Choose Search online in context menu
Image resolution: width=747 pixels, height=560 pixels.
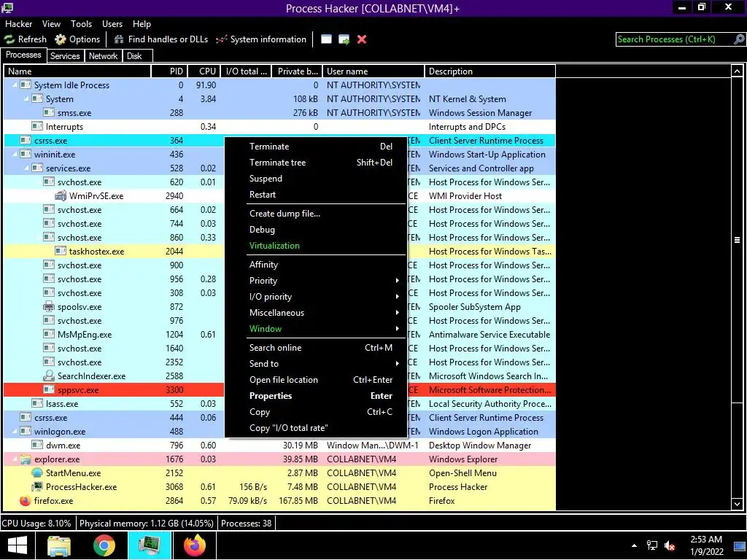[x=316, y=348]
